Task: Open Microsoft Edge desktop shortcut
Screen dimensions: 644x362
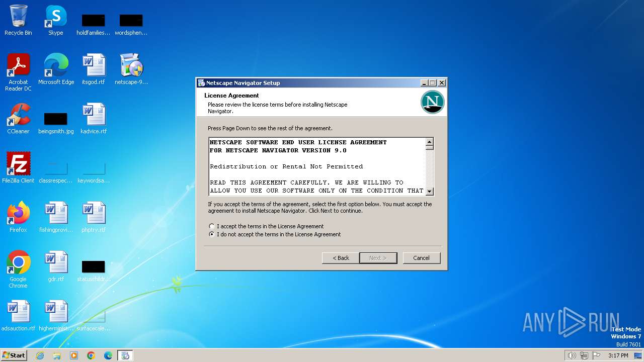Action: [56, 69]
